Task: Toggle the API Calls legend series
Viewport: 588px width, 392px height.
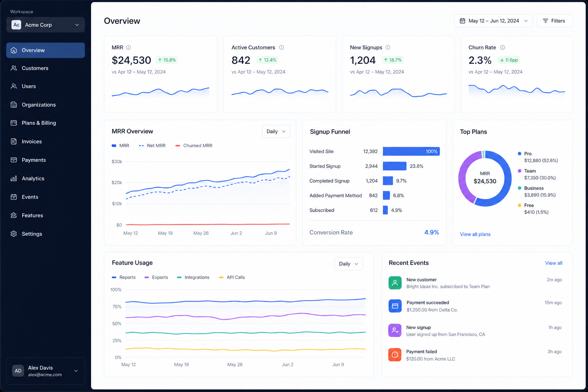Action: coord(232,277)
